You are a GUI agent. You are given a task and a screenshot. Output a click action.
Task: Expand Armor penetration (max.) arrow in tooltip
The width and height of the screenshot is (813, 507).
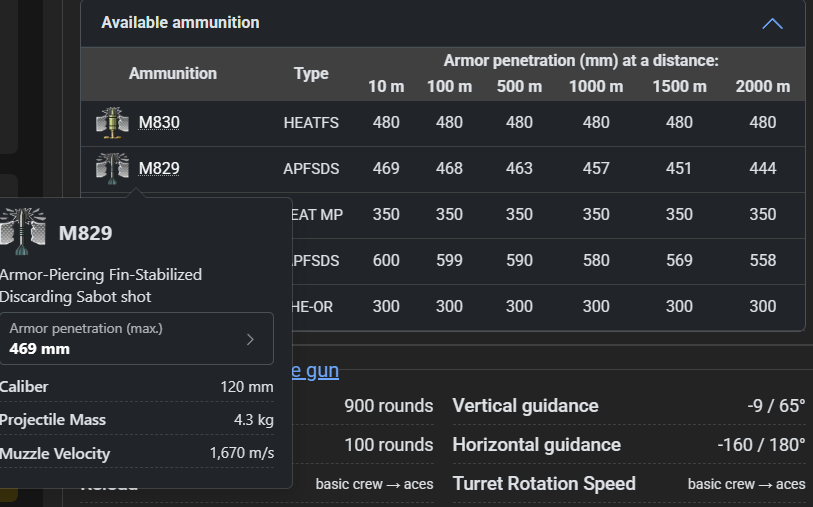pyautogui.click(x=250, y=339)
